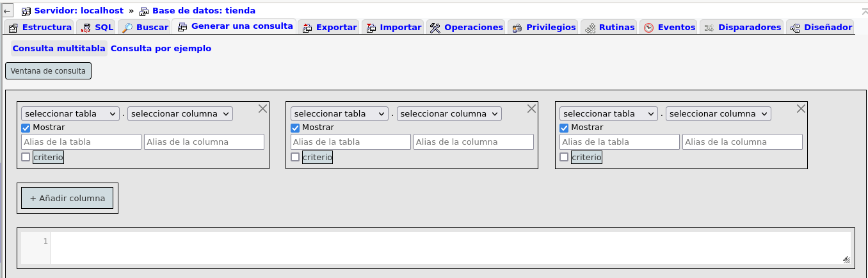Open first 'seleccionar tabla' dropdown
Screen dimensions: 868x278
click(x=70, y=113)
